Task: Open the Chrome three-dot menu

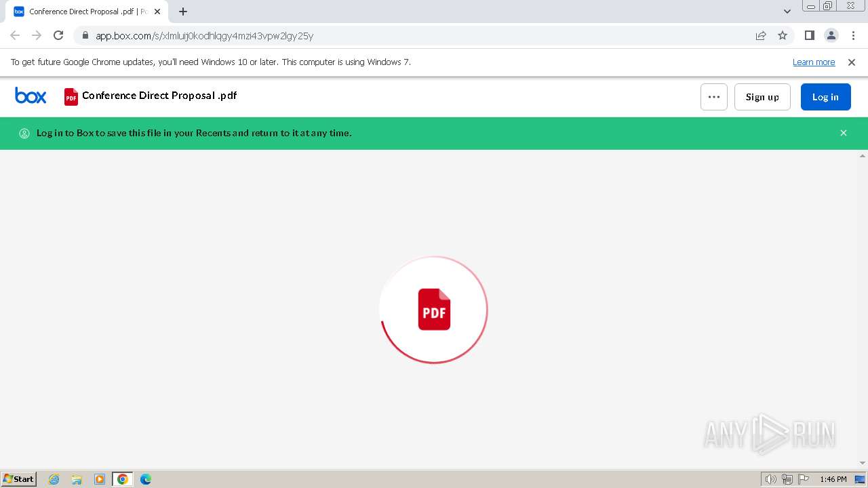Action: tap(853, 35)
